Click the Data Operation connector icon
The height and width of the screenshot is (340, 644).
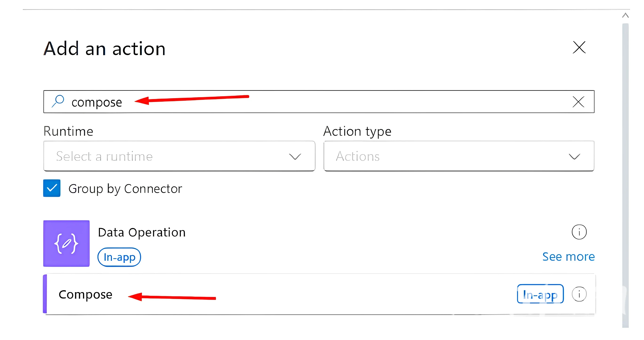66,243
